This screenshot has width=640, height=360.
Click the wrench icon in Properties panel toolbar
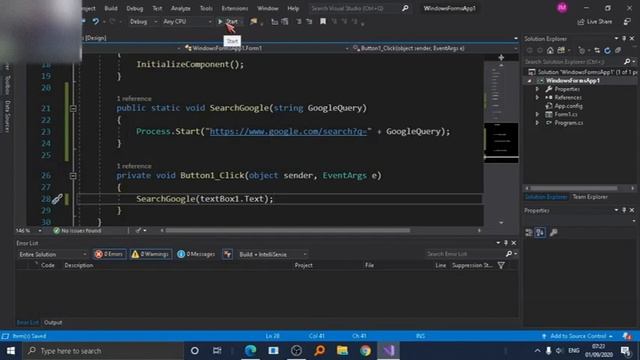(x=553, y=233)
